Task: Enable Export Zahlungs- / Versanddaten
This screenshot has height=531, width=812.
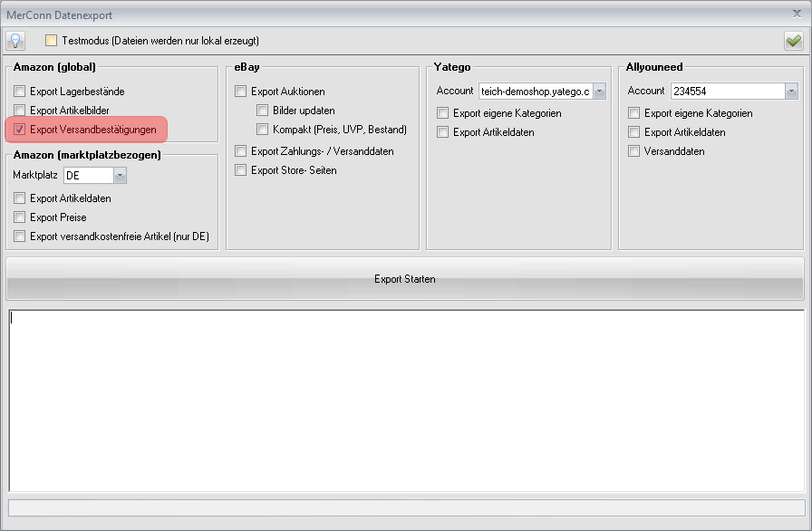Action: (241, 151)
